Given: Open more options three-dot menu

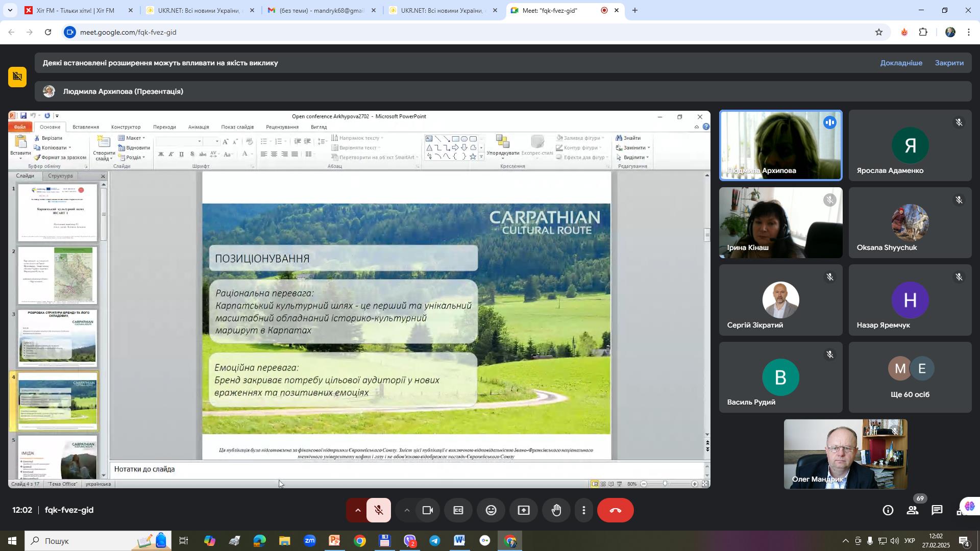Looking at the screenshot, I should click(584, 511).
